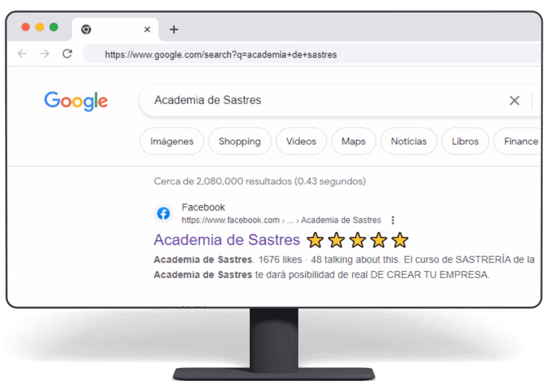Click the Google logo
This screenshot has width=547, height=392.
(76, 101)
